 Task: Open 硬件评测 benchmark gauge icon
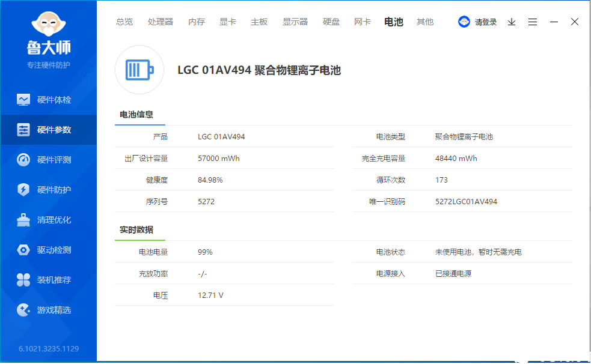tap(23, 160)
